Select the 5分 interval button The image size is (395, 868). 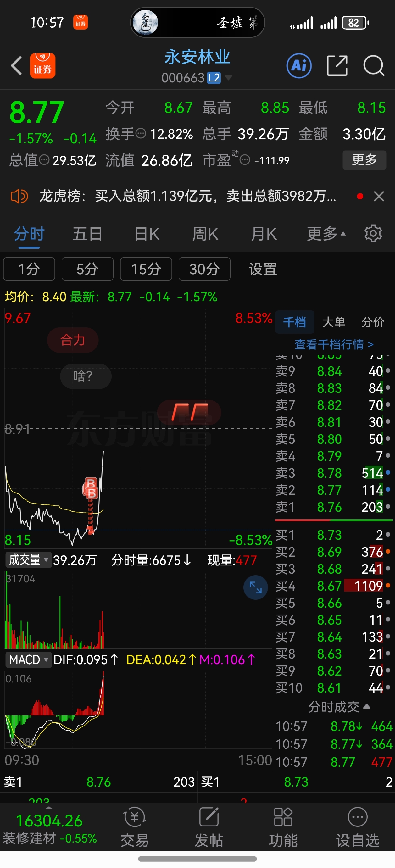[x=87, y=269]
